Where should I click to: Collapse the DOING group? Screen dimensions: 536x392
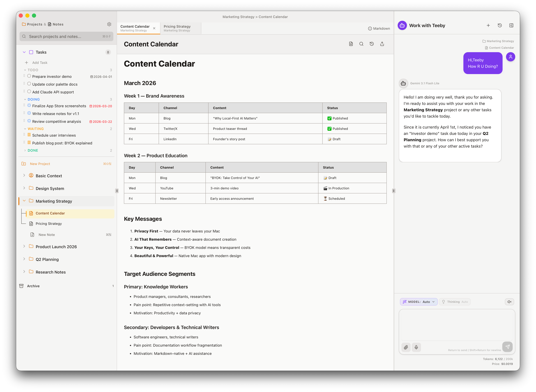pos(25,99)
